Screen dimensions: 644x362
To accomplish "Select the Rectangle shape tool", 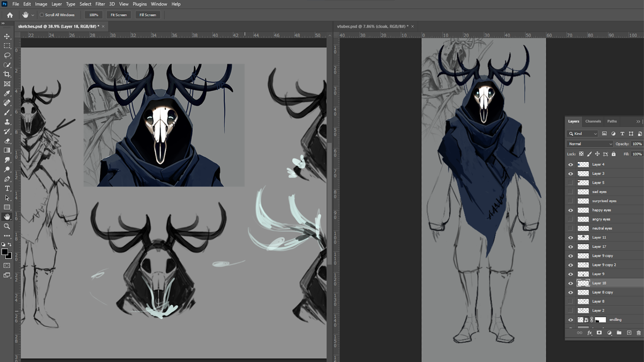I will point(7,207).
